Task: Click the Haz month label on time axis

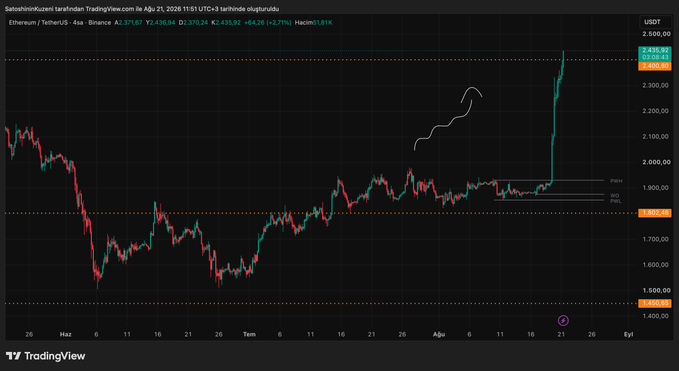Action: point(65,334)
